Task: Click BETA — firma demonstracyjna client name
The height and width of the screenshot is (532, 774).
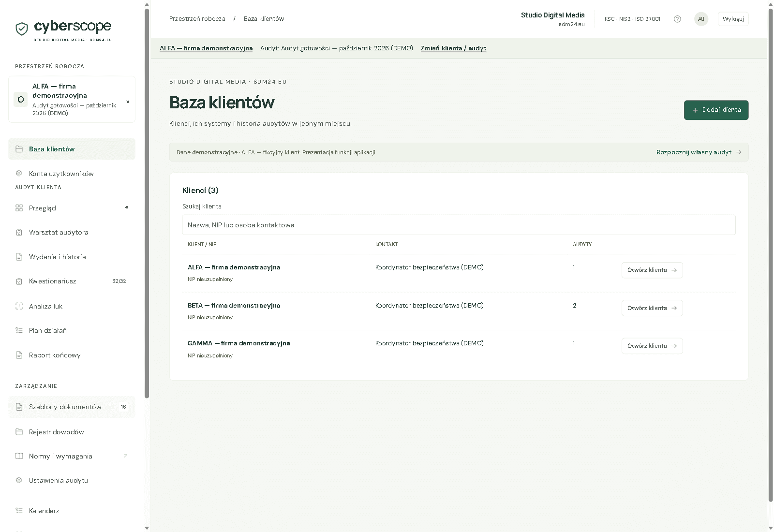Action: pyautogui.click(x=234, y=305)
